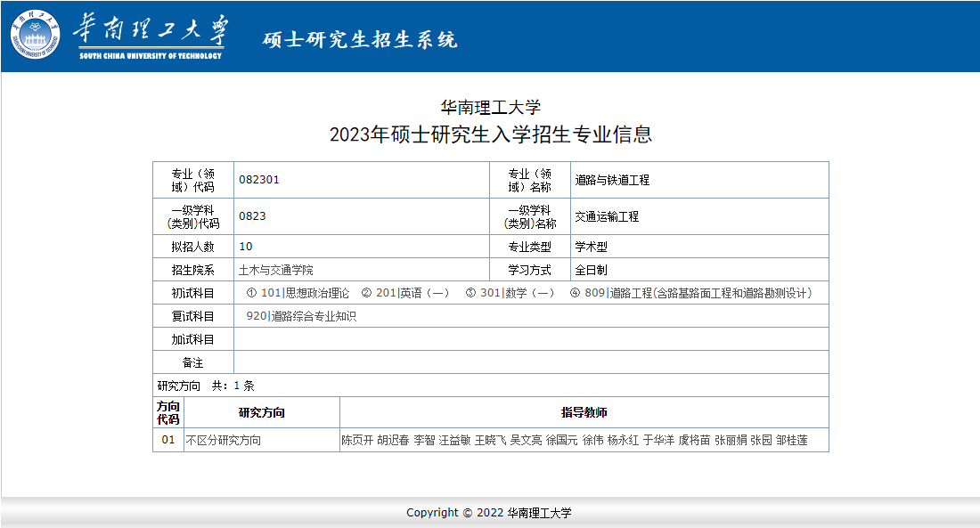
Task: Click advisor name 杨永红
Action: (x=623, y=440)
